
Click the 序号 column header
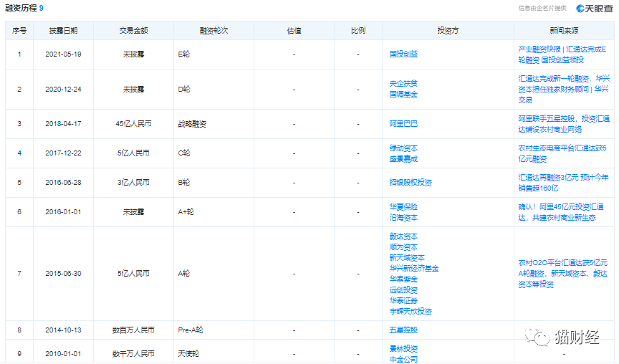19,30
